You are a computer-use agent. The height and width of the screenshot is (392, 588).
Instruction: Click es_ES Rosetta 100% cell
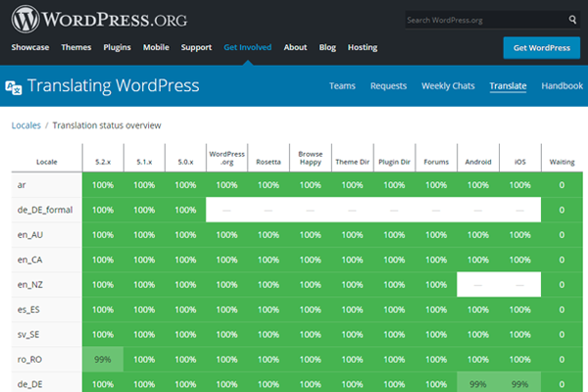pyautogui.click(x=269, y=310)
